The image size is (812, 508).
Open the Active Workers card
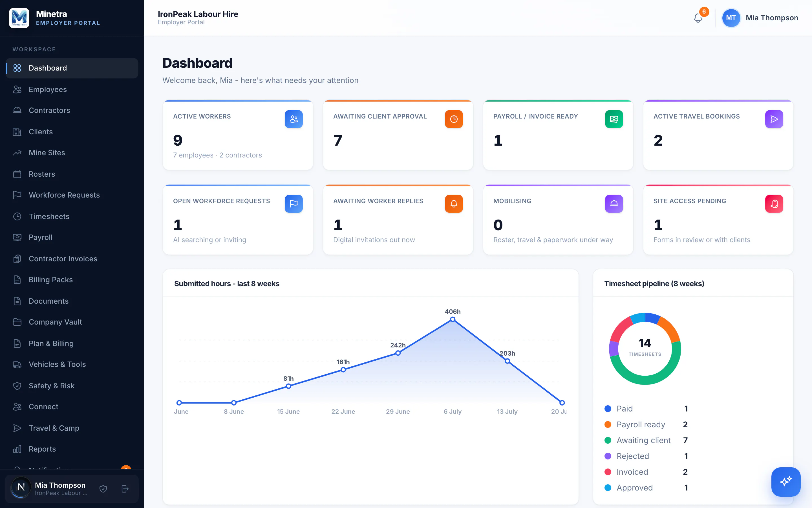[x=238, y=135]
